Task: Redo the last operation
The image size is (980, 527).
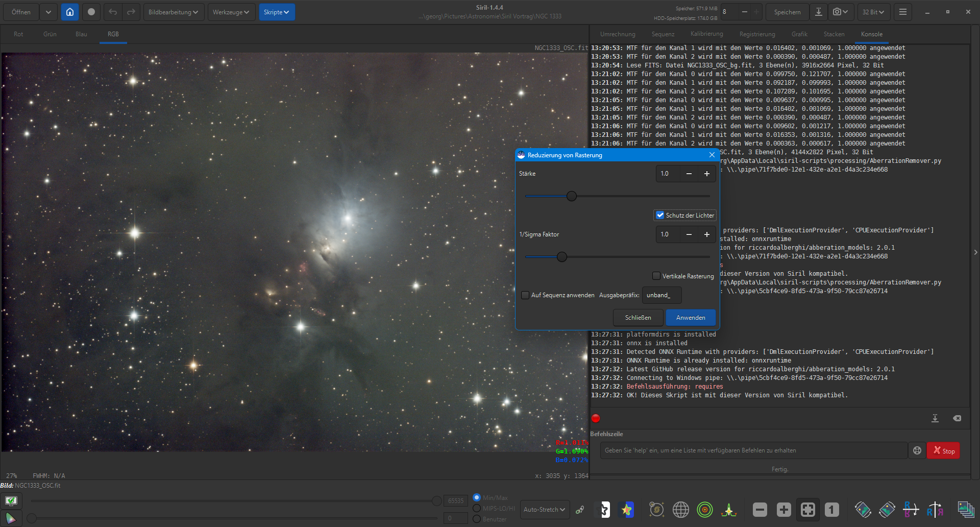Action: [x=131, y=12]
